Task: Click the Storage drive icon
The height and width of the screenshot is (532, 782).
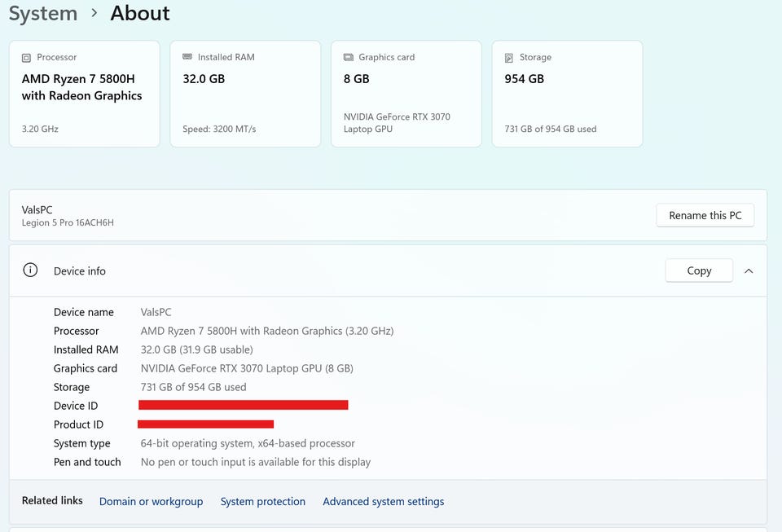Action: [508, 58]
